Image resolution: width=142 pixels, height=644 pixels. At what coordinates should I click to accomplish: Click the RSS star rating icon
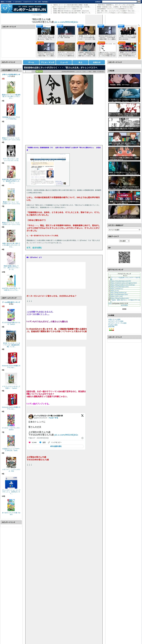[111, 329]
